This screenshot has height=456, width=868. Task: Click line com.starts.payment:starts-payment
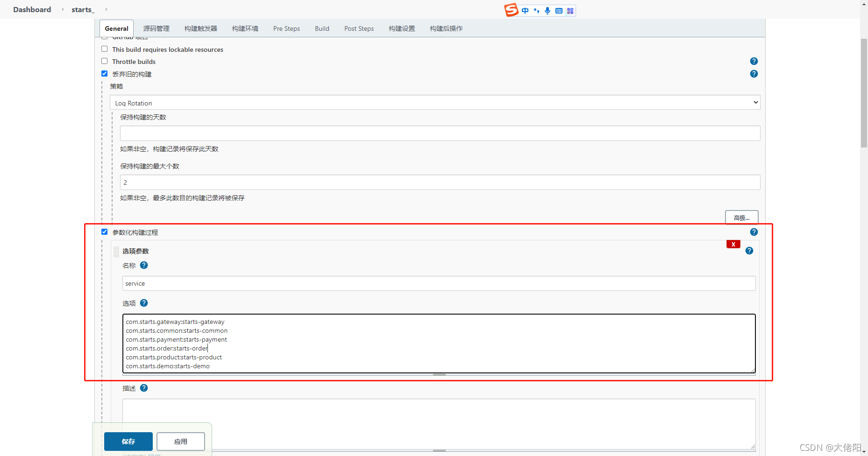pos(176,339)
